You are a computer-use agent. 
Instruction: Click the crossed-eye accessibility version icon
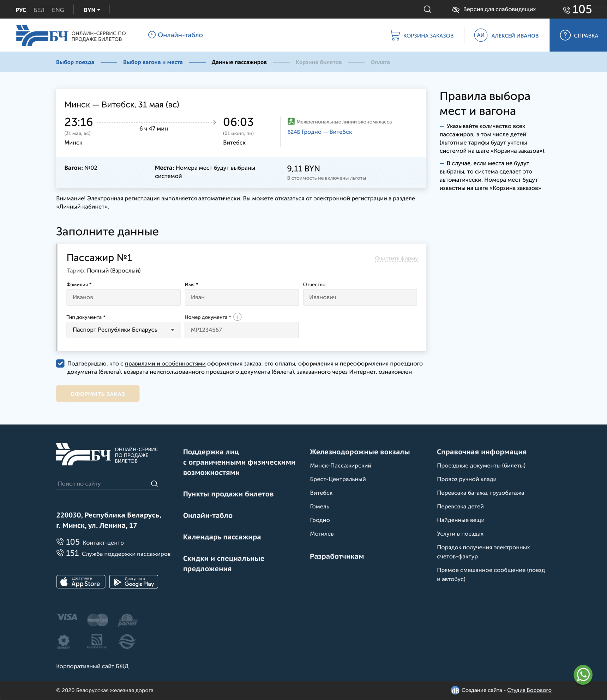tap(455, 10)
